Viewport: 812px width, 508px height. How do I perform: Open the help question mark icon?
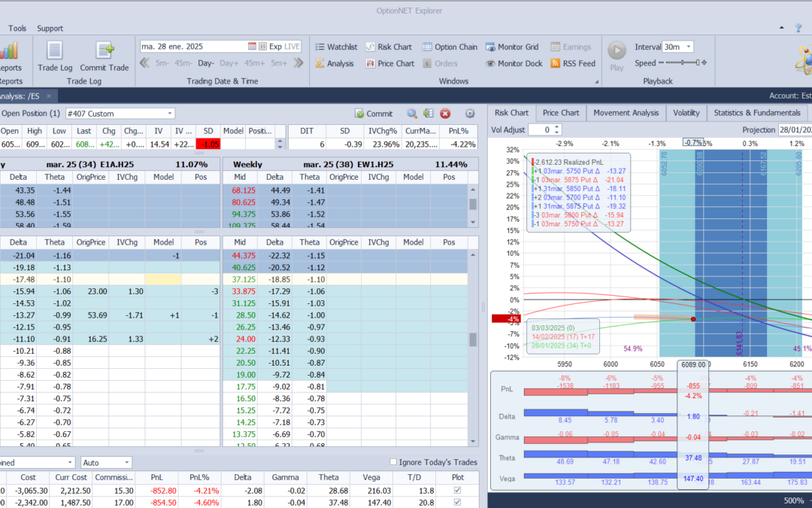[x=798, y=28]
